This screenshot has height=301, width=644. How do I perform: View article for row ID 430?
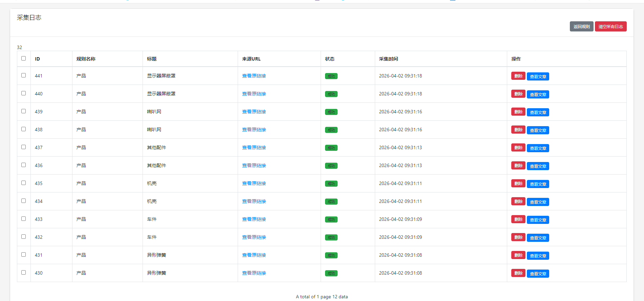[x=538, y=274]
